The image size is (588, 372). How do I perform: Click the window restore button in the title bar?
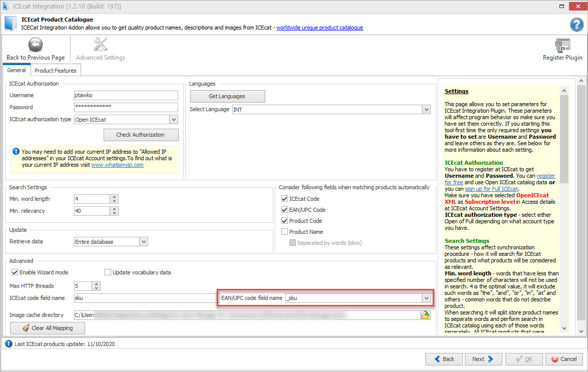tap(561, 6)
